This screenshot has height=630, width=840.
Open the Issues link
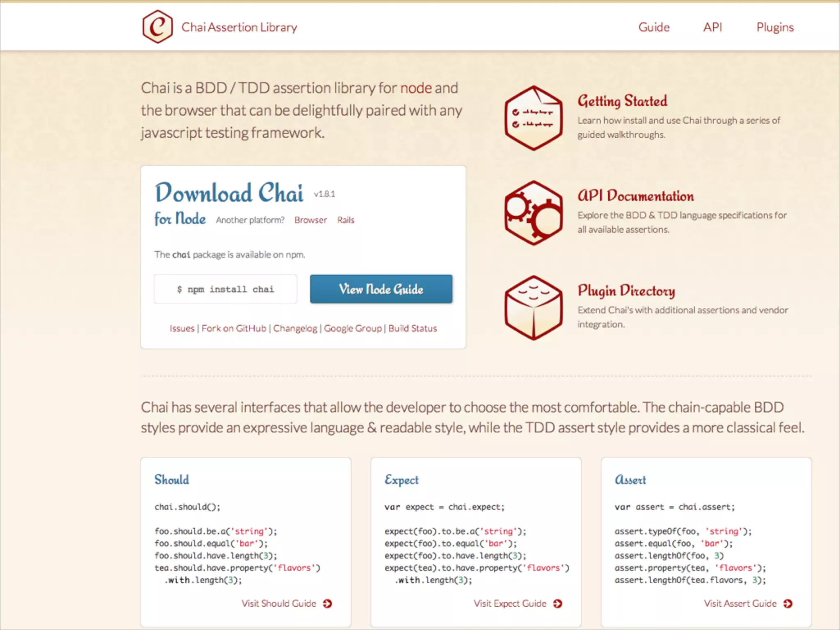182,328
